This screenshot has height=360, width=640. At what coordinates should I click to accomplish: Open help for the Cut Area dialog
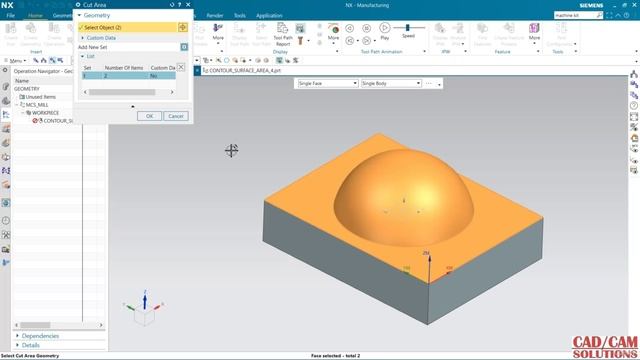tap(179, 5)
